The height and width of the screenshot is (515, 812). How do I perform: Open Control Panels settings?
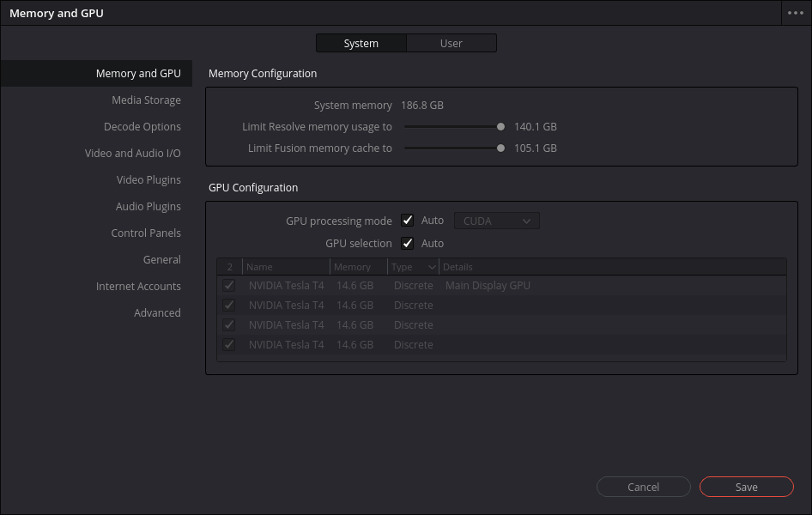[146, 233]
